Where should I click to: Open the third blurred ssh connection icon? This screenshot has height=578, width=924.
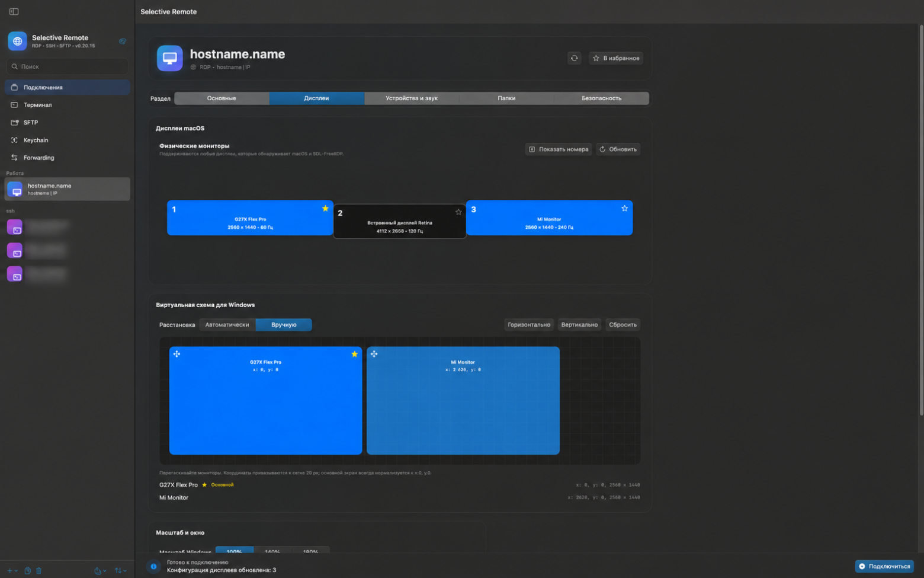coord(15,274)
